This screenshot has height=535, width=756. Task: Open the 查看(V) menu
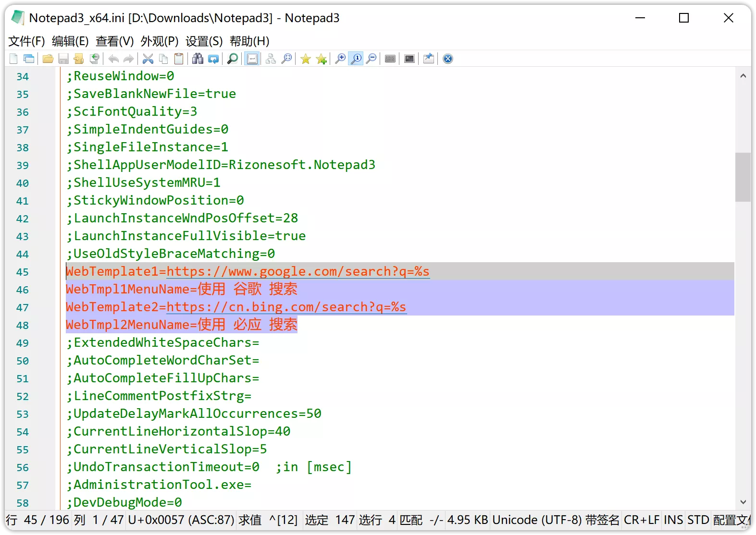114,41
